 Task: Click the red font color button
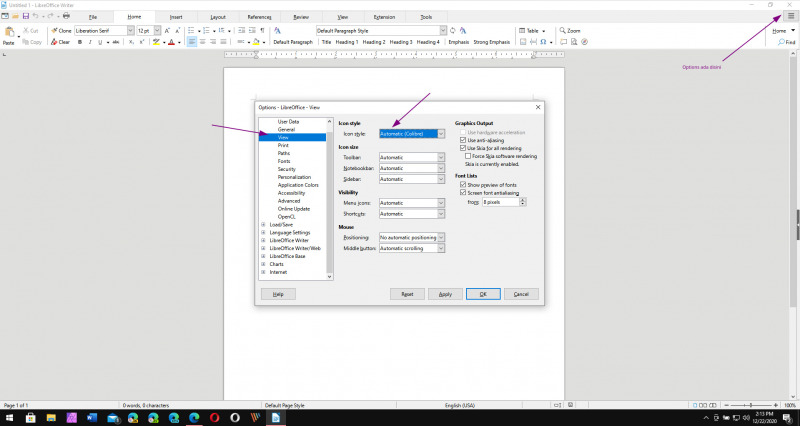[171, 42]
